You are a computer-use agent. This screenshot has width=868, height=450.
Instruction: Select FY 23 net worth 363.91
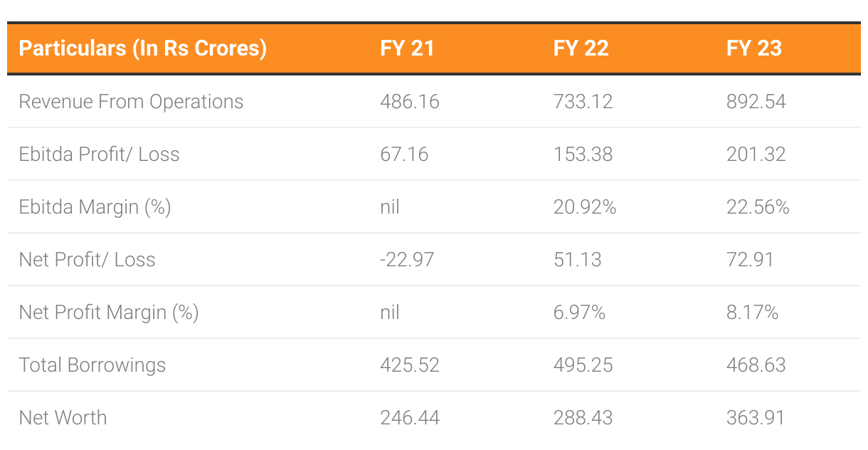pos(756,418)
